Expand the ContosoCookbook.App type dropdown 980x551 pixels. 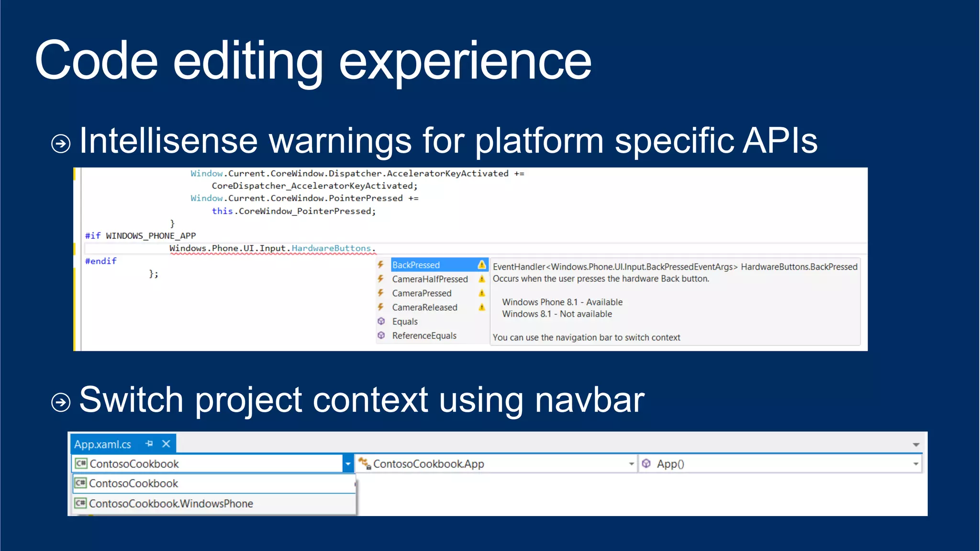pyautogui.click(x=631, y=463)
